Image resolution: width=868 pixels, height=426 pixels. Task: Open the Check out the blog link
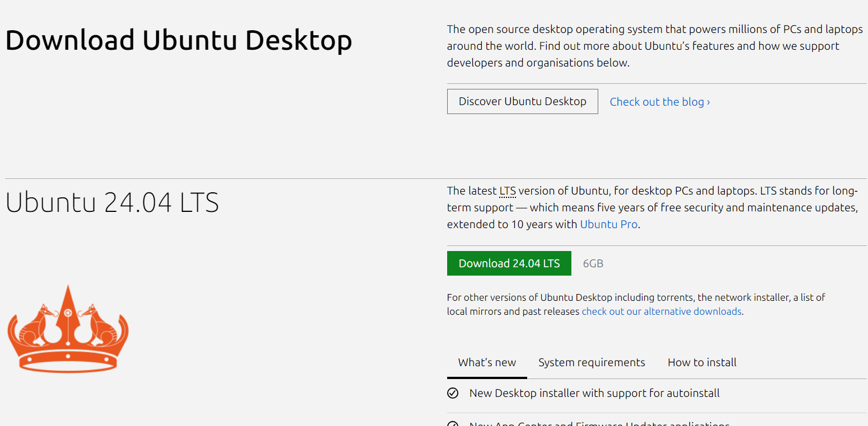[660, 102]
